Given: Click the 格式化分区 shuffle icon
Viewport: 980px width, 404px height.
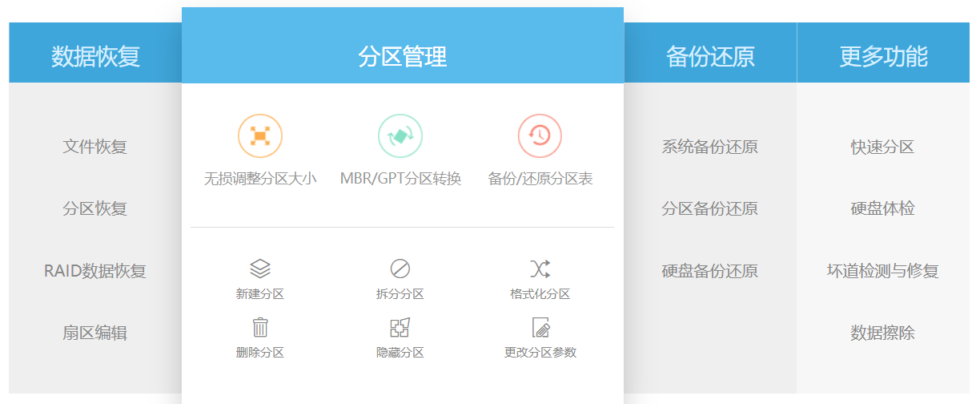Looking at the screenshot, I should [x=540, y=269].
